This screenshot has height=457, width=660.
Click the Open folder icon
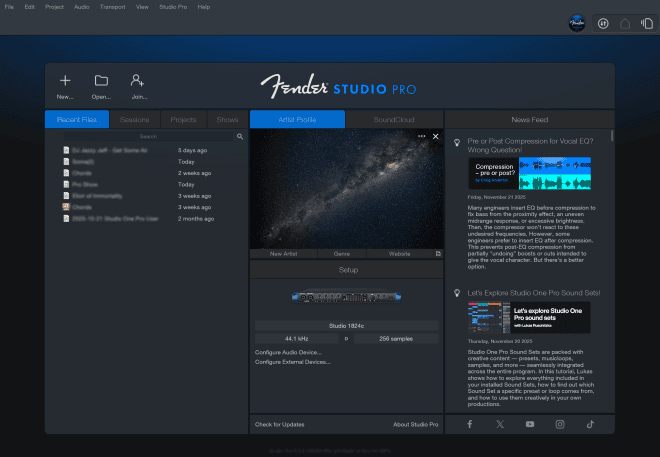[x=101, y=81]
